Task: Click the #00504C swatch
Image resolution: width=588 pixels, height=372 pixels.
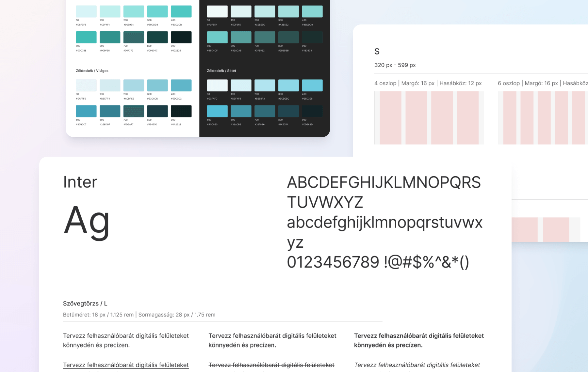Action: (157, 37)
